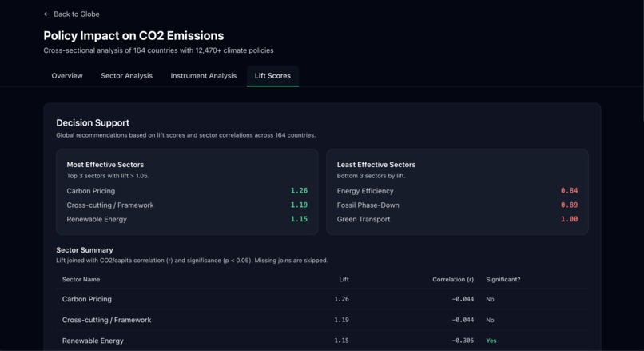The image size is (644, 351).
Task: Click the 'Global recommendations based on lift scores' description
Action: click(x=185, y=135)
